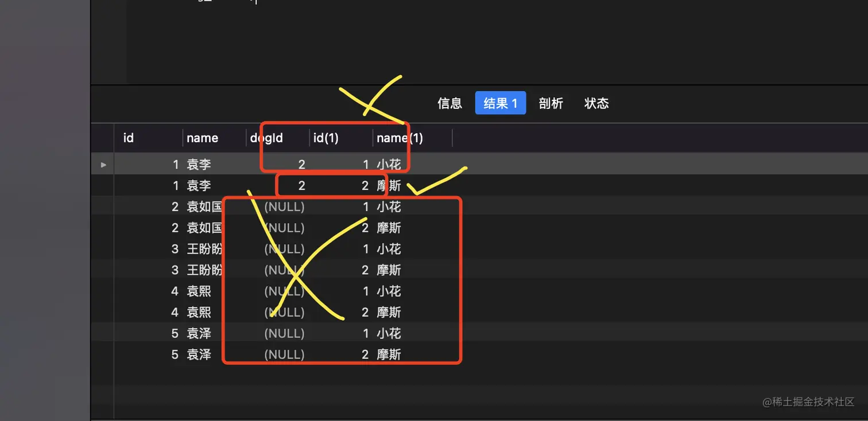
Task: Click in the query editor area above results
Action: [497, 41]
